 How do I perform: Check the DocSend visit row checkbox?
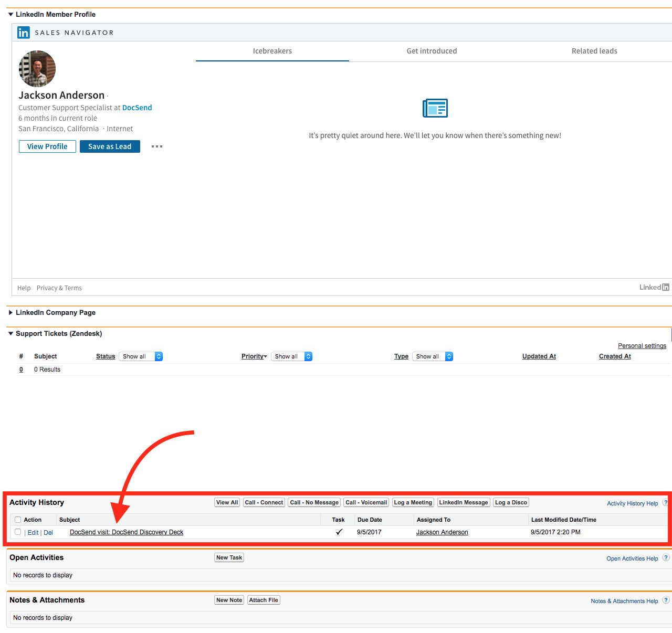click(18, 532)
